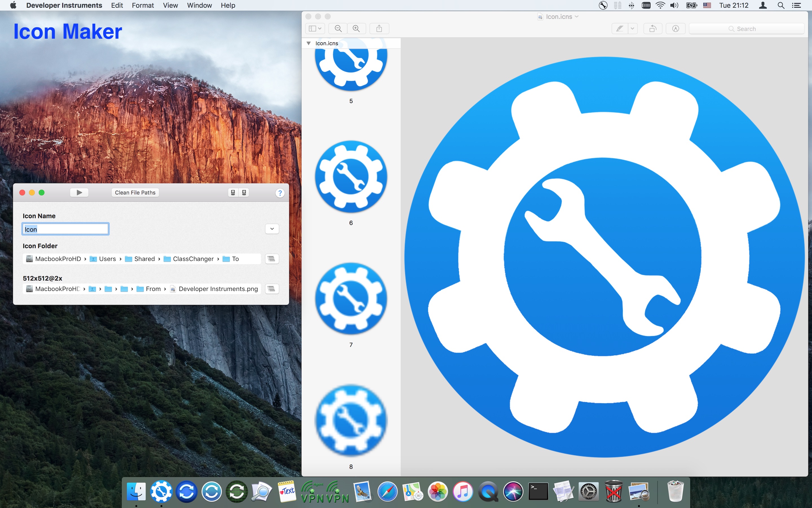Click the Bluetooth icon in menu bar
Image resolution: width=812 pixels, height=508 pixels.
pyautogui.click(x=632, y=5)
